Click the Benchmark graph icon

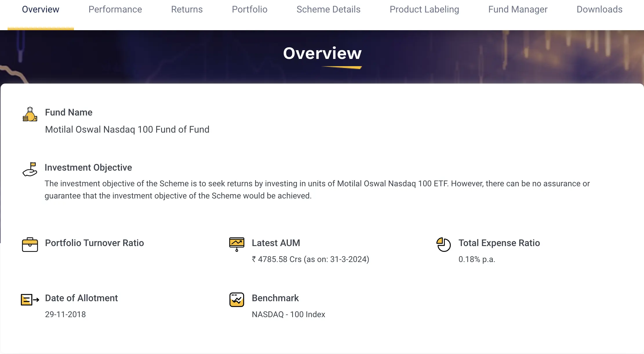tap(237, 300)
